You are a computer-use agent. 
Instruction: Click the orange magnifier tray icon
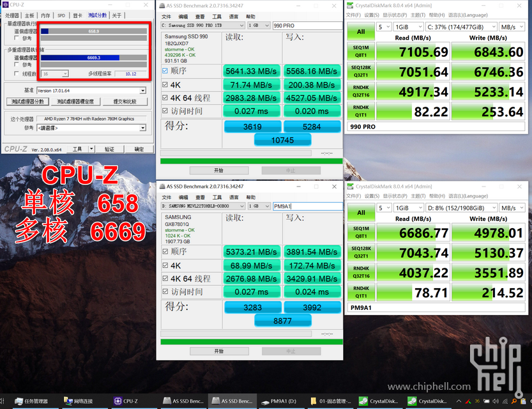514,401
